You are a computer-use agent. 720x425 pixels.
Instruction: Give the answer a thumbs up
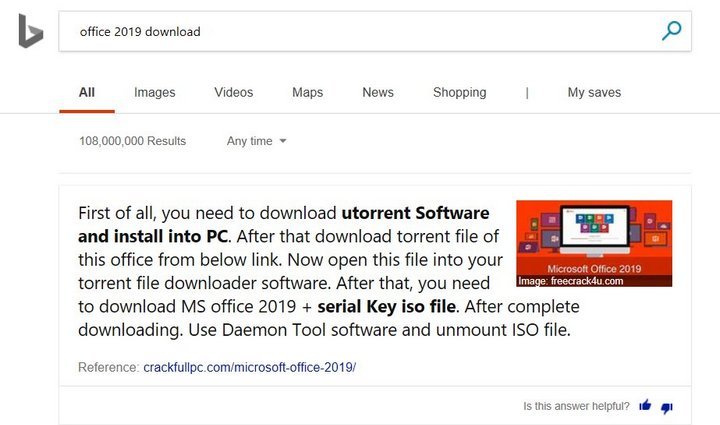pyautogui.click(x=645, y=406)
